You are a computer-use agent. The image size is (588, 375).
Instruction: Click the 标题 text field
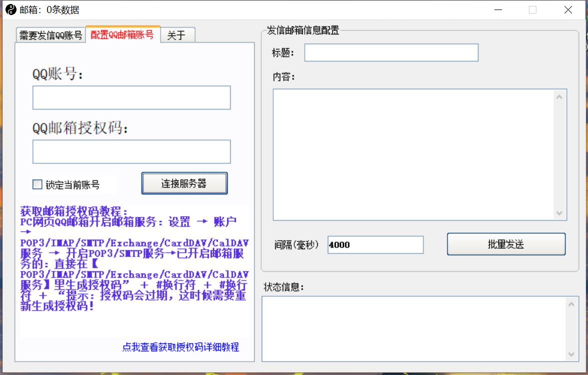[x=391, y=53]
